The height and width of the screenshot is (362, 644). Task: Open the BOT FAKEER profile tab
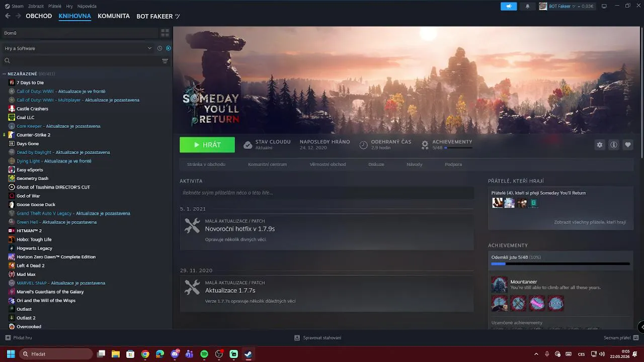[158, 16]
